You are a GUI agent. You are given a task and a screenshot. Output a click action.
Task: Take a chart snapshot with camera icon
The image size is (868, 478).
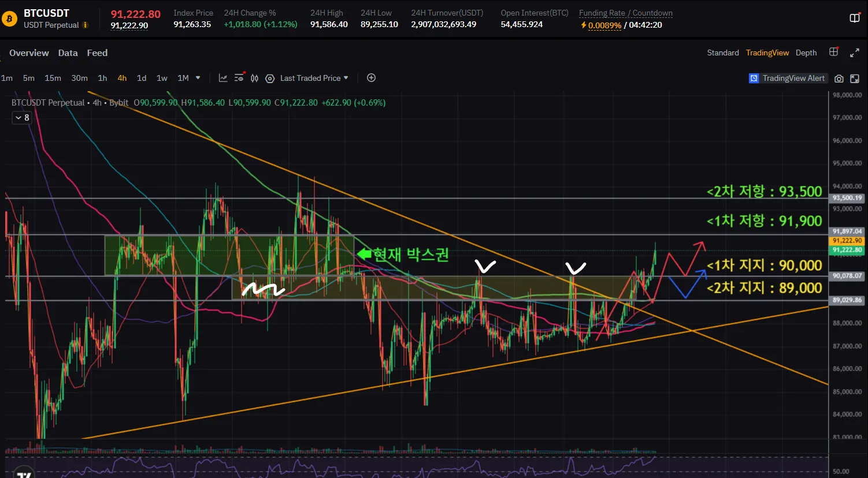839,79
